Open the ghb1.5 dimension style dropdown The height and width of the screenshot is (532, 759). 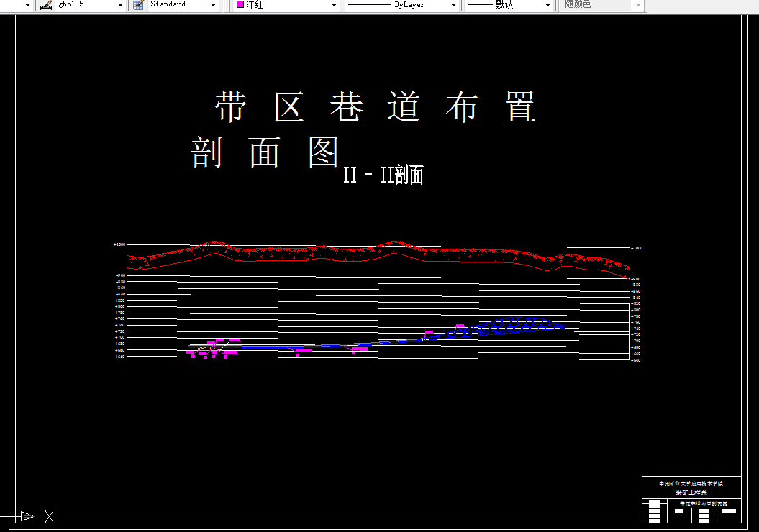point(119,4)
